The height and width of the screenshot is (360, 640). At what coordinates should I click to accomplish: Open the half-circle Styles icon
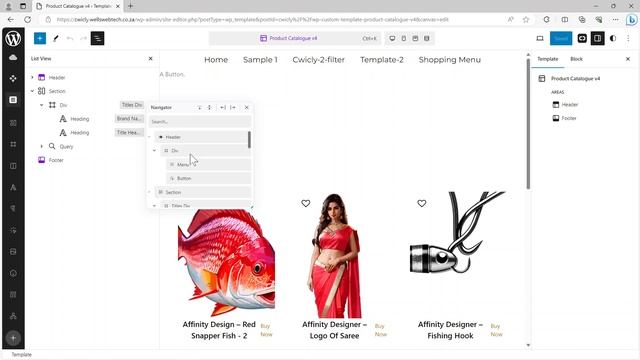click(613, 38)
